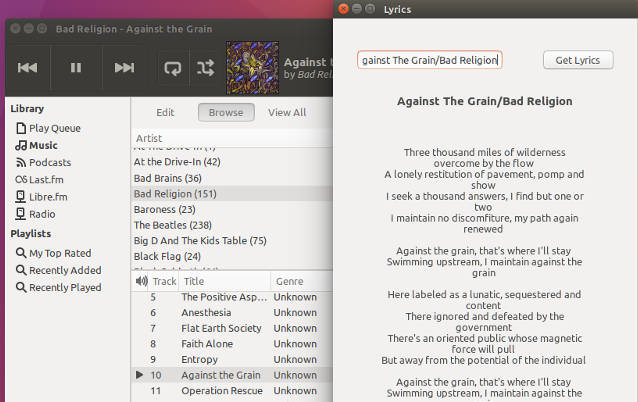Click the speaker playing-status column header
The image size is (638, 402).
[x=141, y=281]
